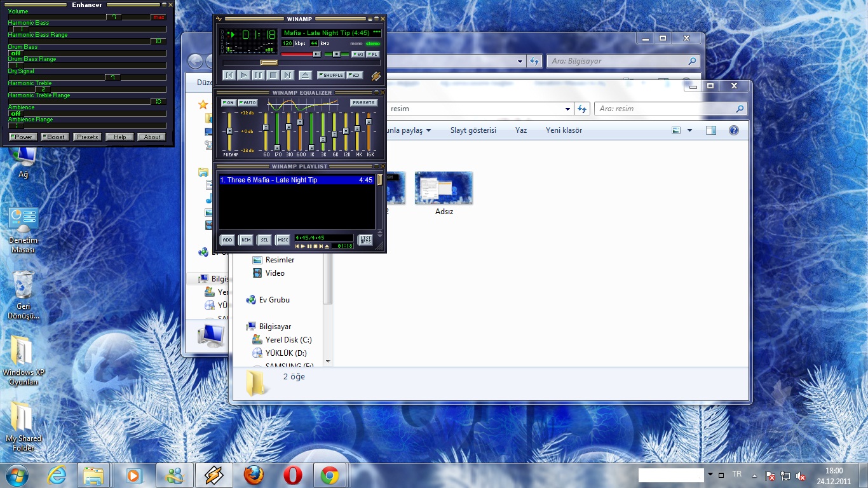Toggle equalizer AUTO button
This screenshot has height=488, width=868.
(248, 103)
